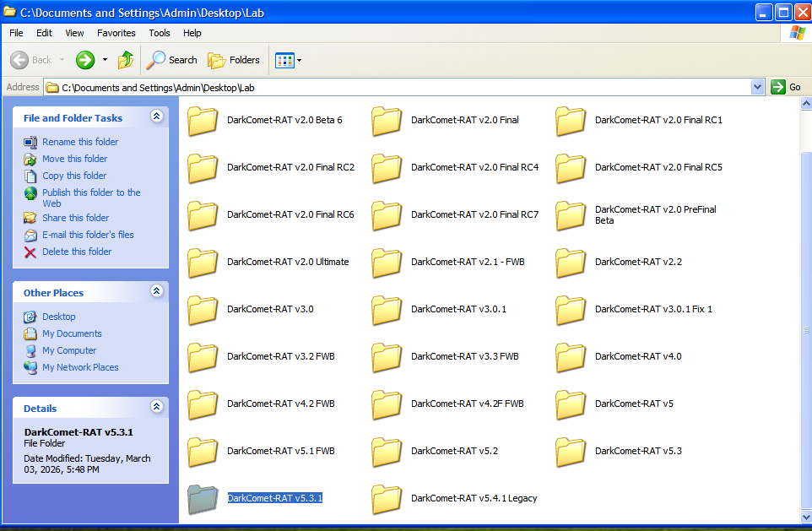
Task: Click the Delete this folder red X icon
Action: (x=30, y=252)
